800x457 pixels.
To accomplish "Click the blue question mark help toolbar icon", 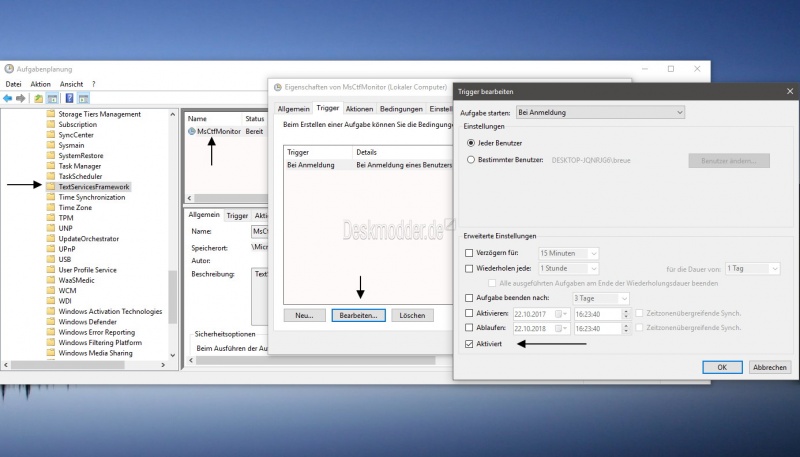I will pos(69,98).
